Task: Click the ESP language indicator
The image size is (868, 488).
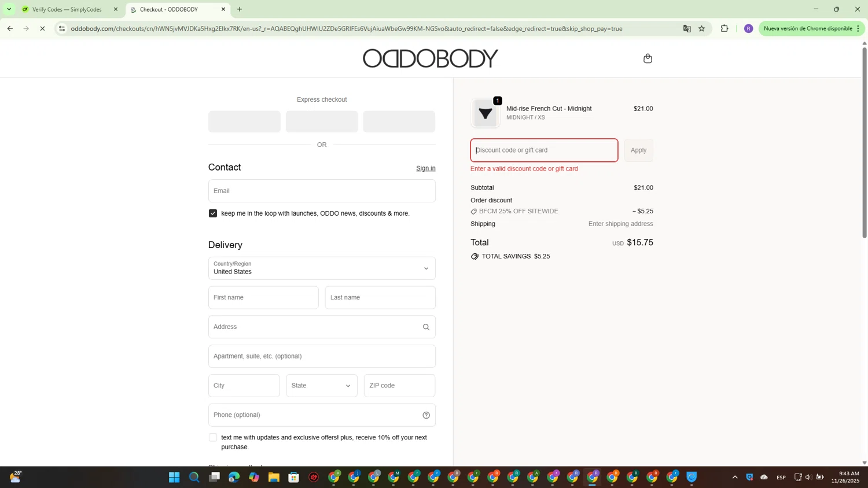Action: tap(781, 478)
